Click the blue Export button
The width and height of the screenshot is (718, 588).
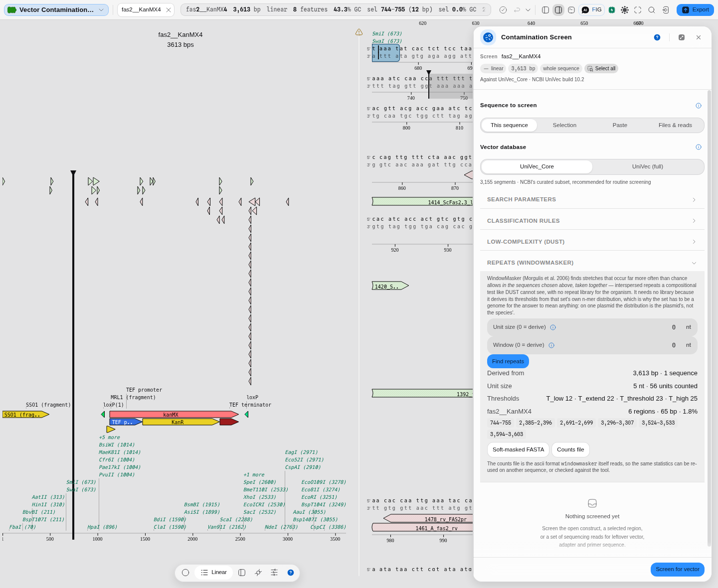point(695,10)
